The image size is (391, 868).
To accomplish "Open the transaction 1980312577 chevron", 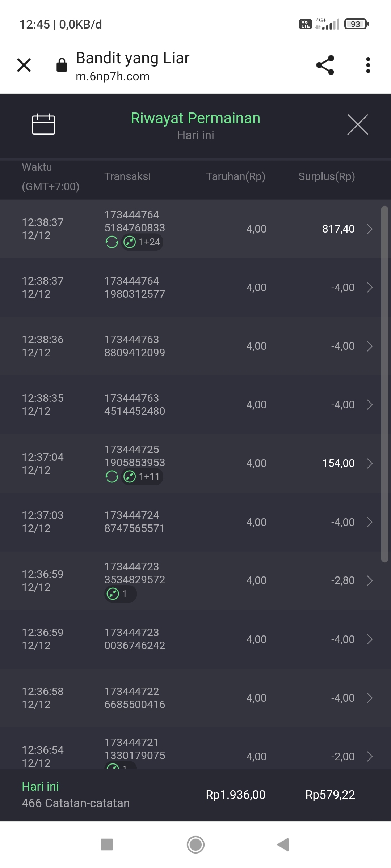I will pyautogui.click(x=369, y=288).
